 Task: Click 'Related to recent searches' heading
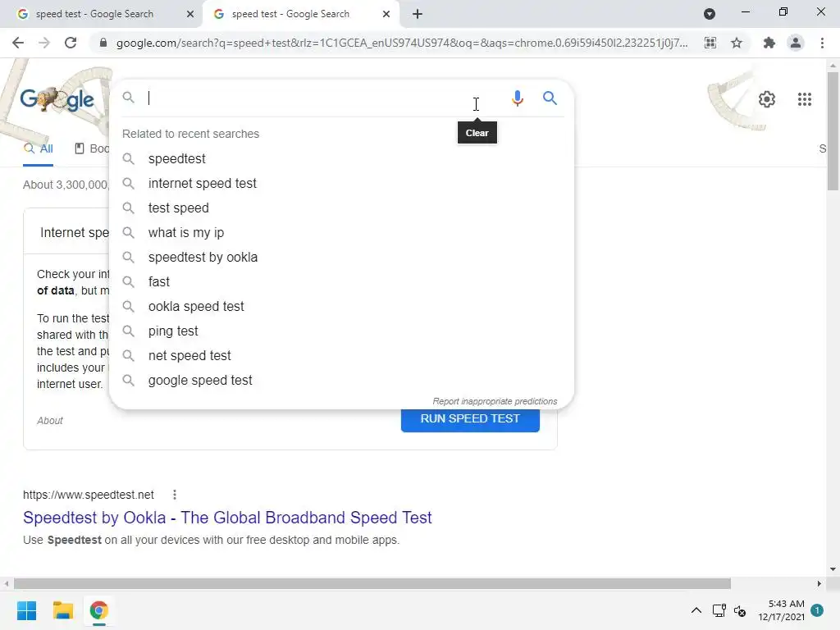(x=190, y=134)
